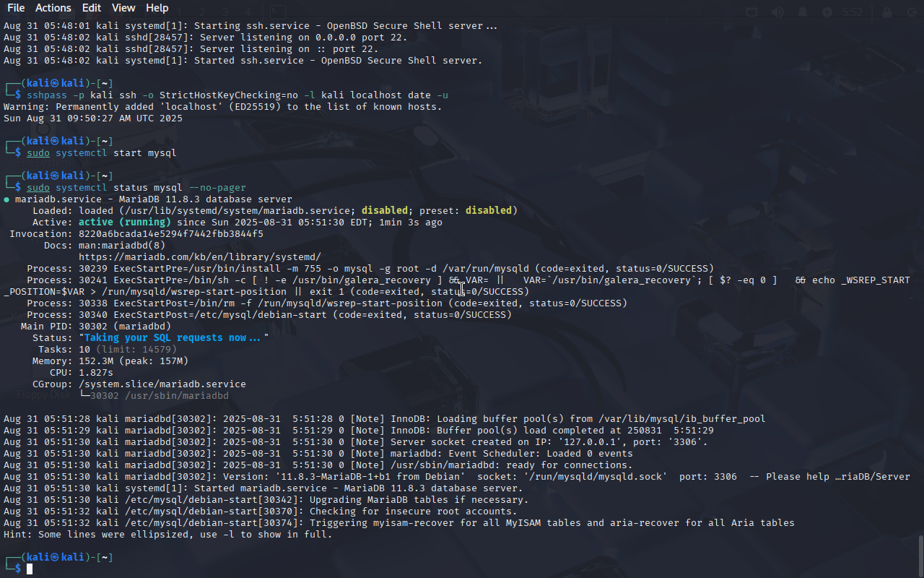Open the Edit menu
924x578 pixels.
pyautogui.click(x=92, y=8)
